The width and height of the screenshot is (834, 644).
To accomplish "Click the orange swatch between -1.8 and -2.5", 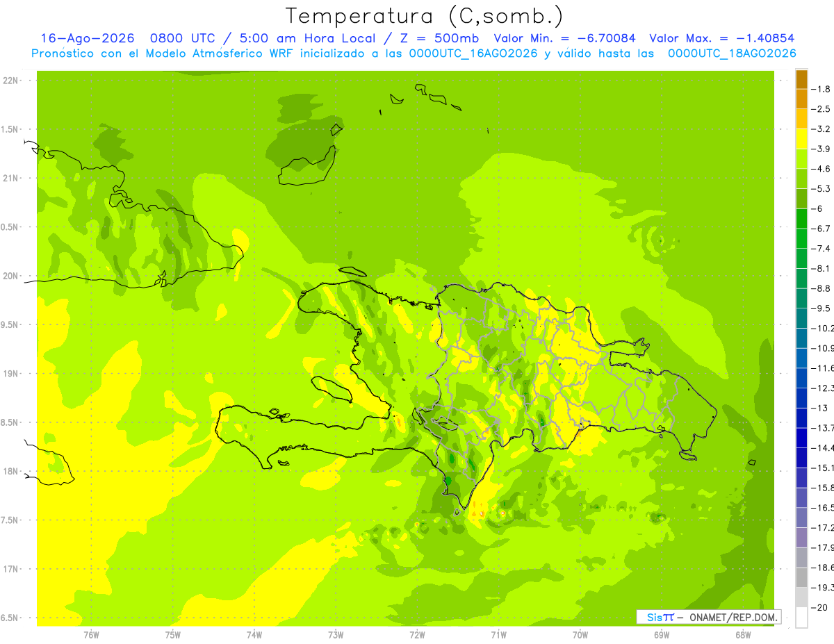I will 801,99.
